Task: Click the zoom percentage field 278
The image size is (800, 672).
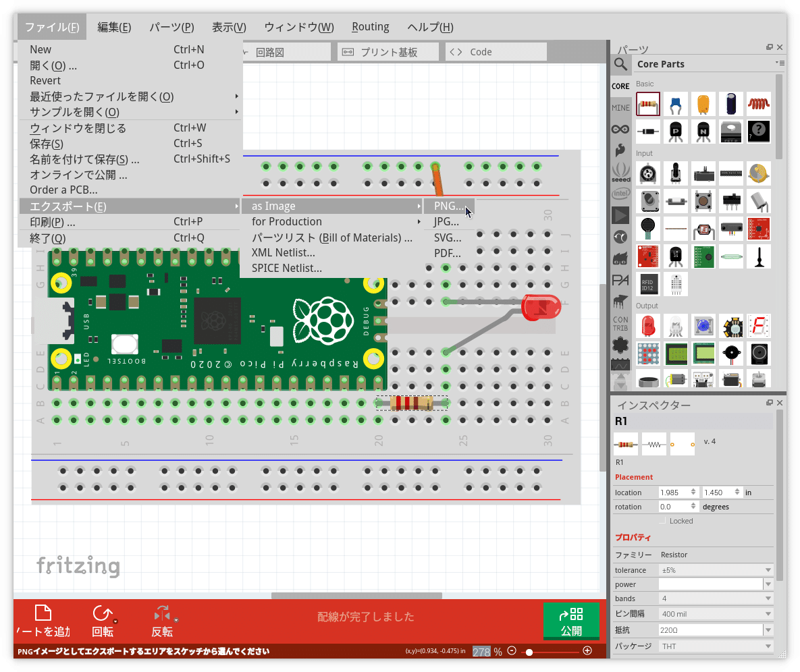Action: tap(481, 652)
